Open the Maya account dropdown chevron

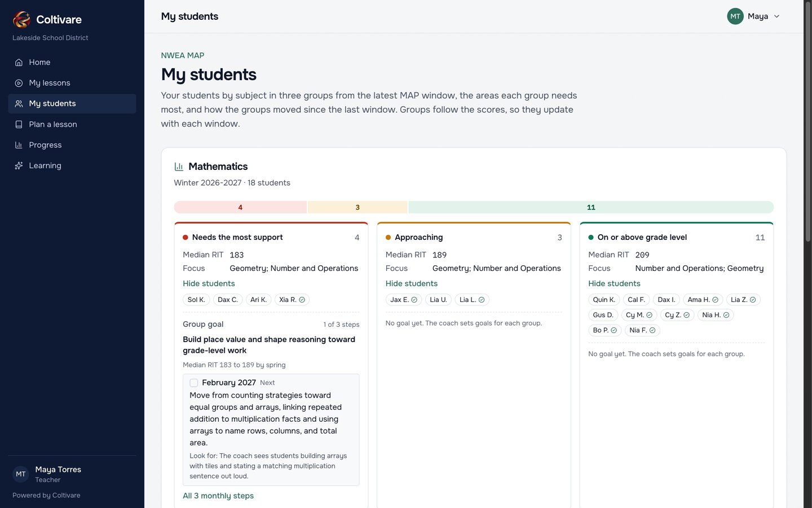pyautogui.click(x=776, y=16)
